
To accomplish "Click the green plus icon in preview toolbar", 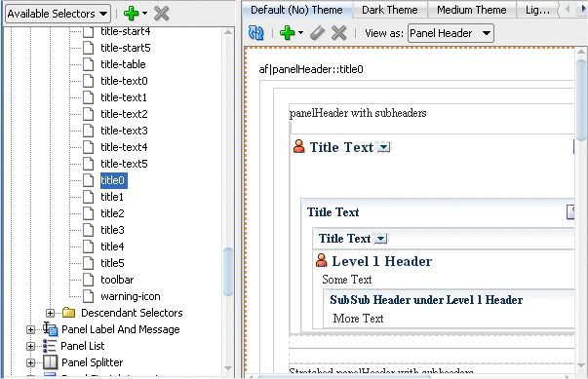I will (x=288, y=33).
